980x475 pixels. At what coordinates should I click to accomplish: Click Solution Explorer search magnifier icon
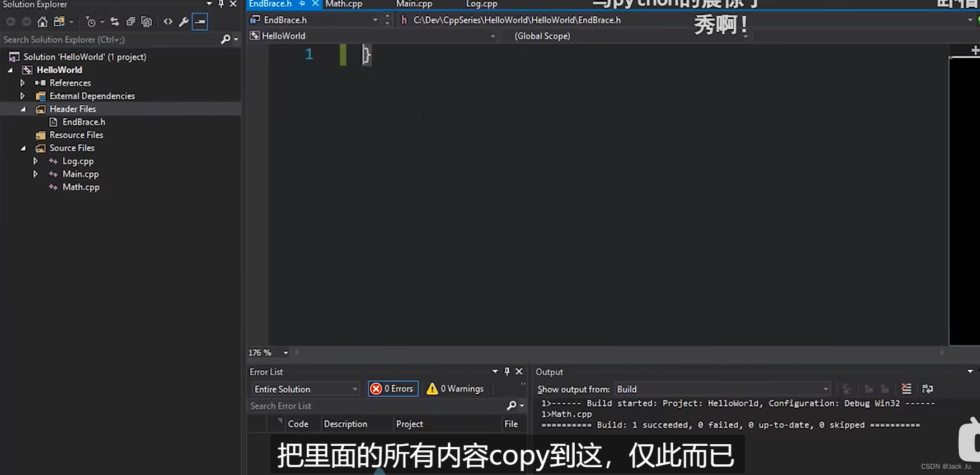tap(226, 39)
